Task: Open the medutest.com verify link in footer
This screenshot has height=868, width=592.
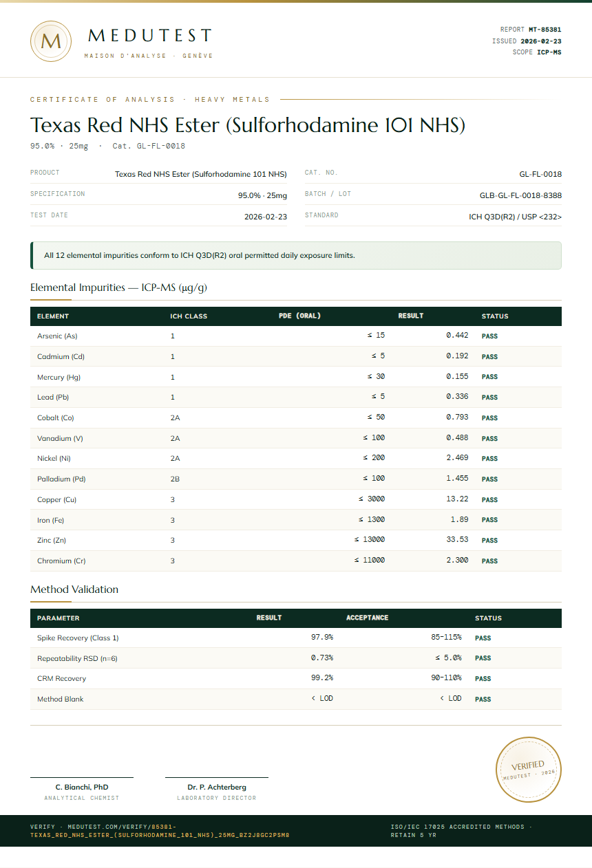Action: [160, 831]
